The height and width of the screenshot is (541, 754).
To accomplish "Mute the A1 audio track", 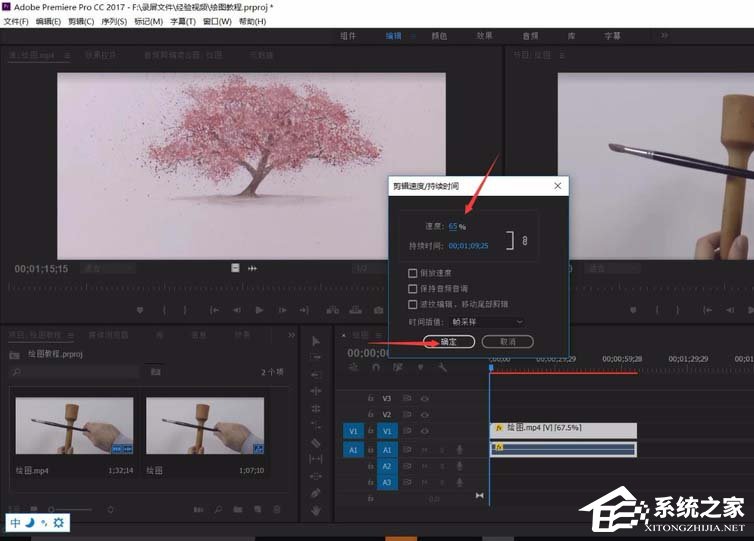I will point(425,450).
